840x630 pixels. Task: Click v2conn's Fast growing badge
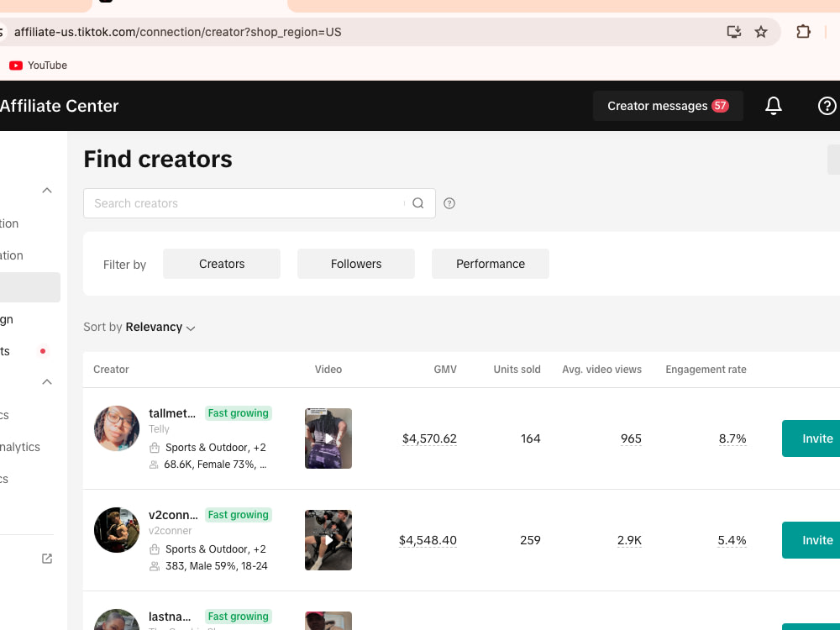(x=239, y=515)
